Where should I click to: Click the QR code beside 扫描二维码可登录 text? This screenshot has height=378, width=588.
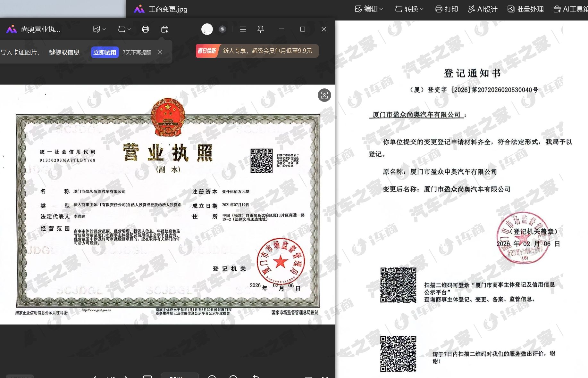(398, 285)
